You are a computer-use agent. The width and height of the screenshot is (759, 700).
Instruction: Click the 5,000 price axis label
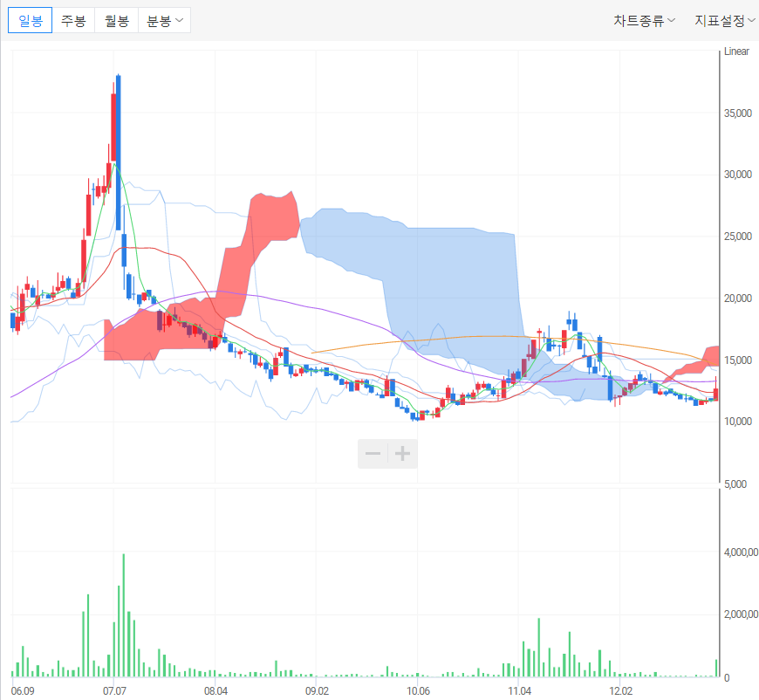tap(735, 484)
